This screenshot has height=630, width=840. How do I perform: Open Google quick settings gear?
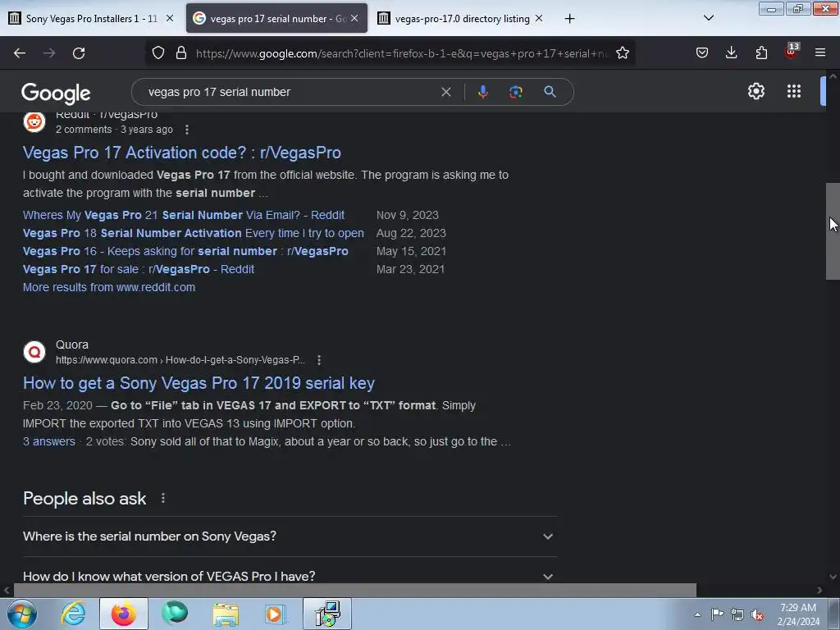tap(756, 91)
